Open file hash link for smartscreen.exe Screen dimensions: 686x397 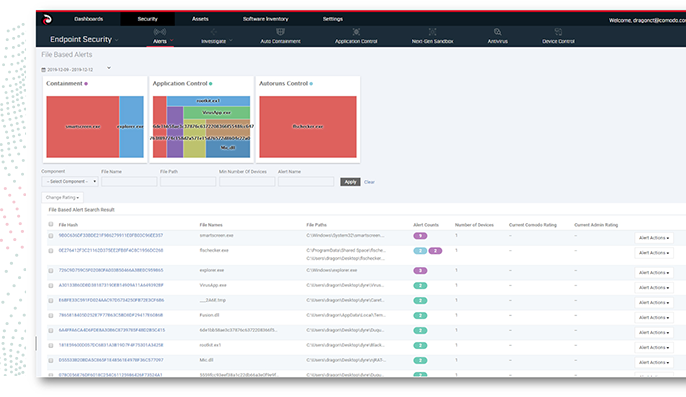pyautogui.click(x=111, y=235)
